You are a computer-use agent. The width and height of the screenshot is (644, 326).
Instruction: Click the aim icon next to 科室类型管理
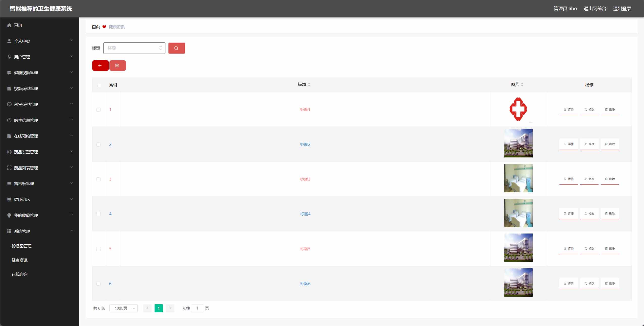click(9, 104)
